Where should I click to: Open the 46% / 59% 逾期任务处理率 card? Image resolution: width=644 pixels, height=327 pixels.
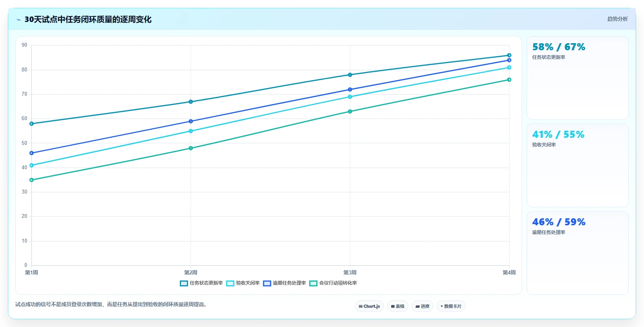(577, 253)
